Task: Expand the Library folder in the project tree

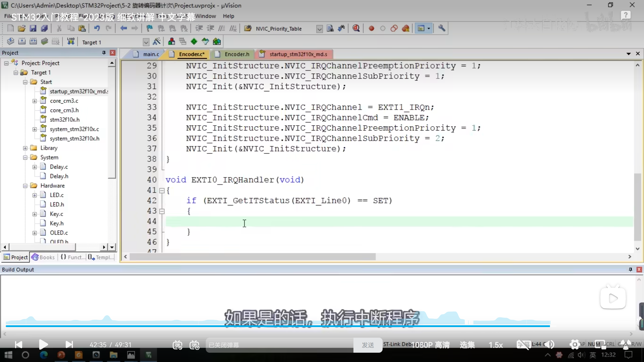Action: (25, 148)
